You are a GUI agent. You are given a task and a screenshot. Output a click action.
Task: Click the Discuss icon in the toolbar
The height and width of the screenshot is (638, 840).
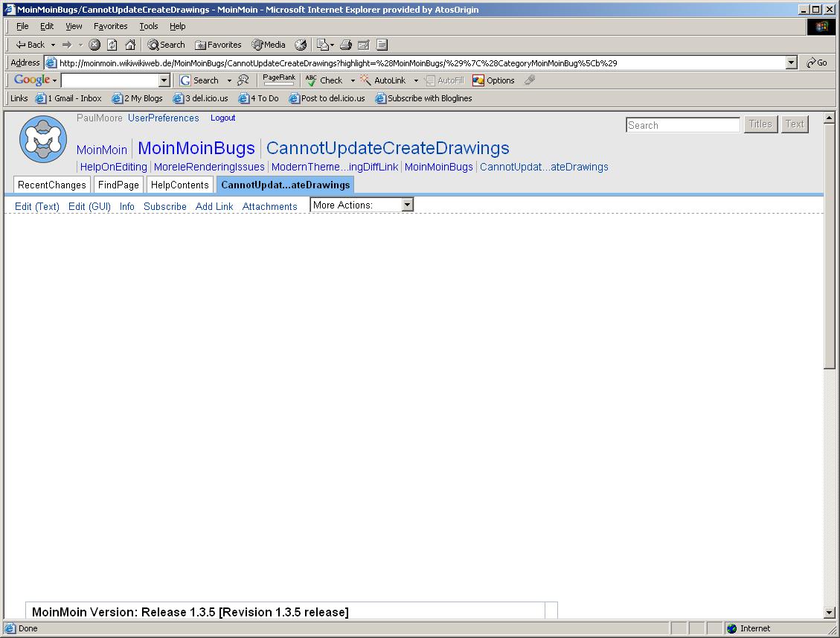[382, 45]
